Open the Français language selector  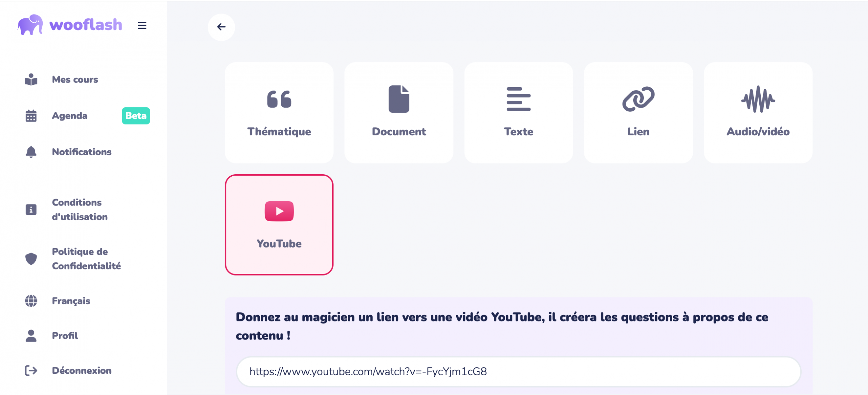[x=71, y=301]
